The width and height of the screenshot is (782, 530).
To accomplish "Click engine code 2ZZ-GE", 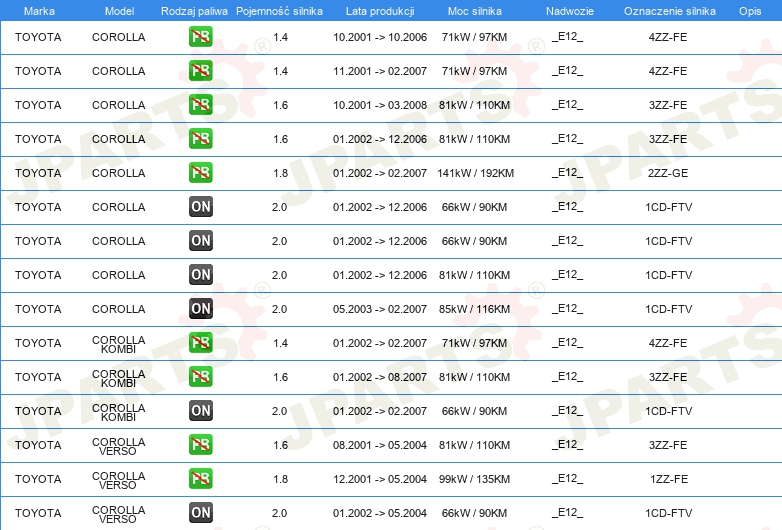I will click(668, 173).
